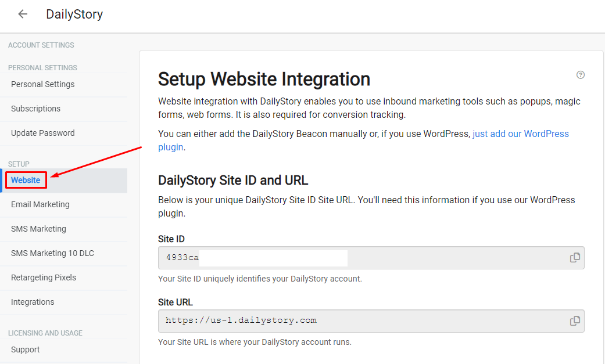Click the 'DailyStory Site ID and URL' heading

coord(233,180)
